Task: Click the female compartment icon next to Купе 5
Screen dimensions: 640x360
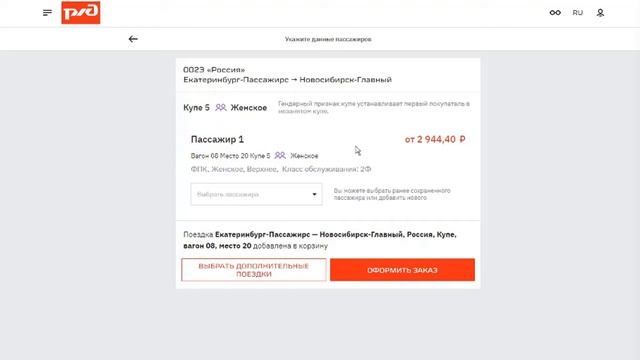Action: pos(221,107)
